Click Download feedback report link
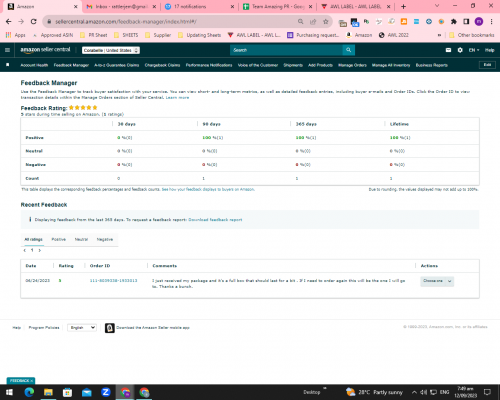Image resolution: width=500 pixels, height=400 pixels. pos(215,220)
